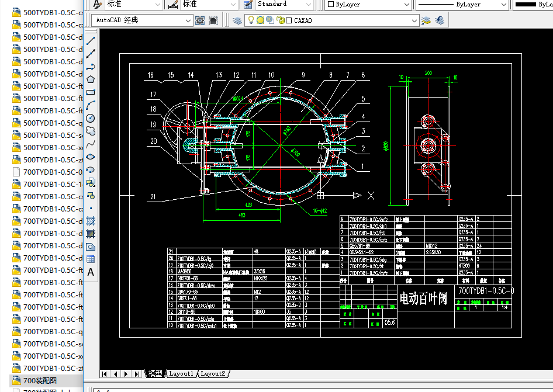Switch to the Layout1 tab
Image resolution: width=553 pixels, height=392 pixels.
pyautogui.click(x=181, y=373)
